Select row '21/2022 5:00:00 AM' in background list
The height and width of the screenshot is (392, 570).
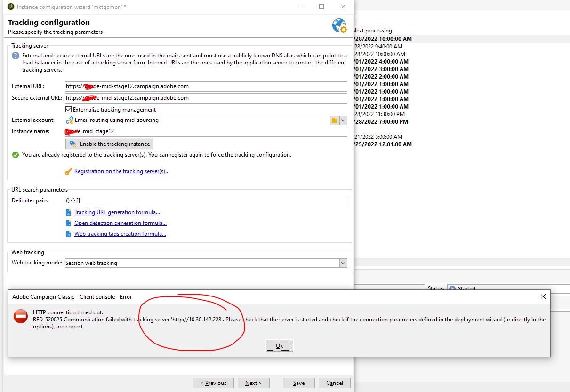tap(462, 137)
